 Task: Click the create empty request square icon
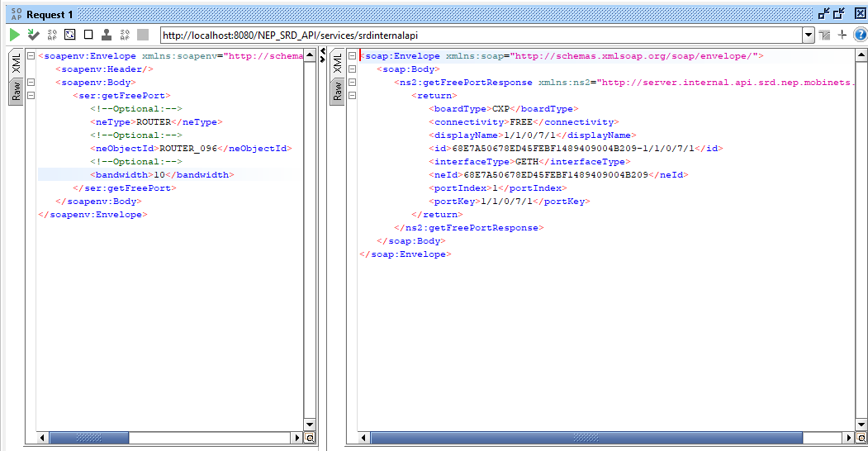pos(88,35)
